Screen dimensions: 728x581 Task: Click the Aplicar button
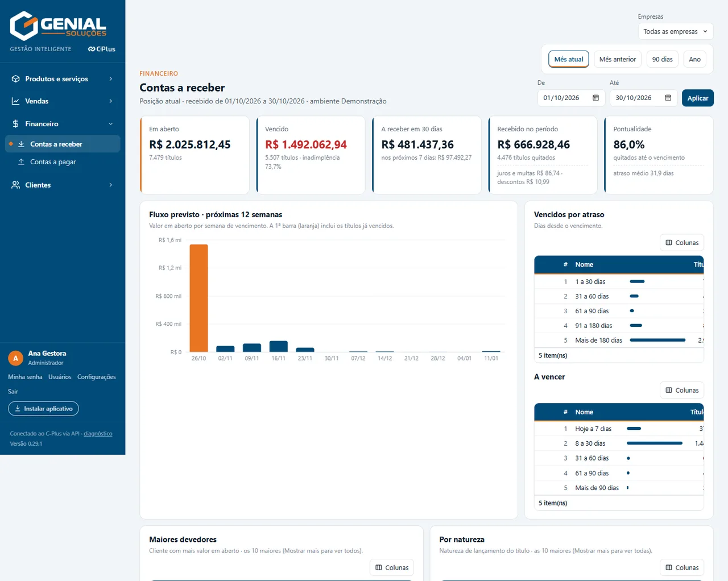pyautogui.click(x=698, y=98)
